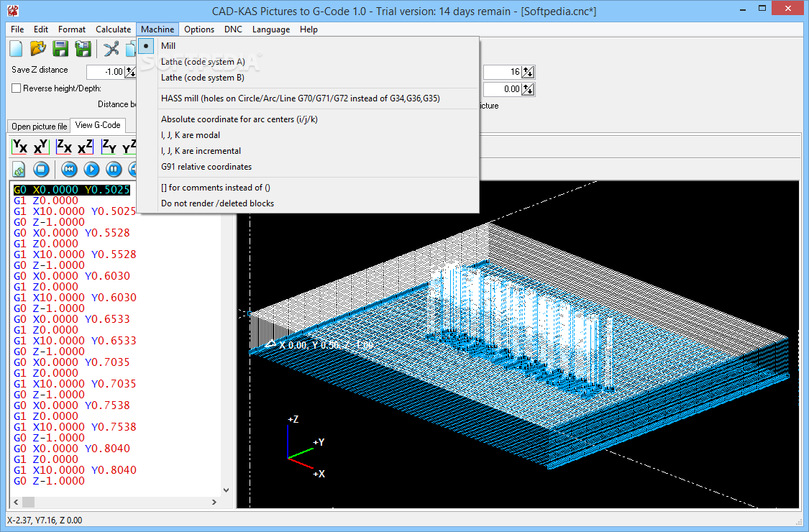This screenshot has height=532, width=809.
Task: Save file with green floppy disk icon
Action: [60, 48]
